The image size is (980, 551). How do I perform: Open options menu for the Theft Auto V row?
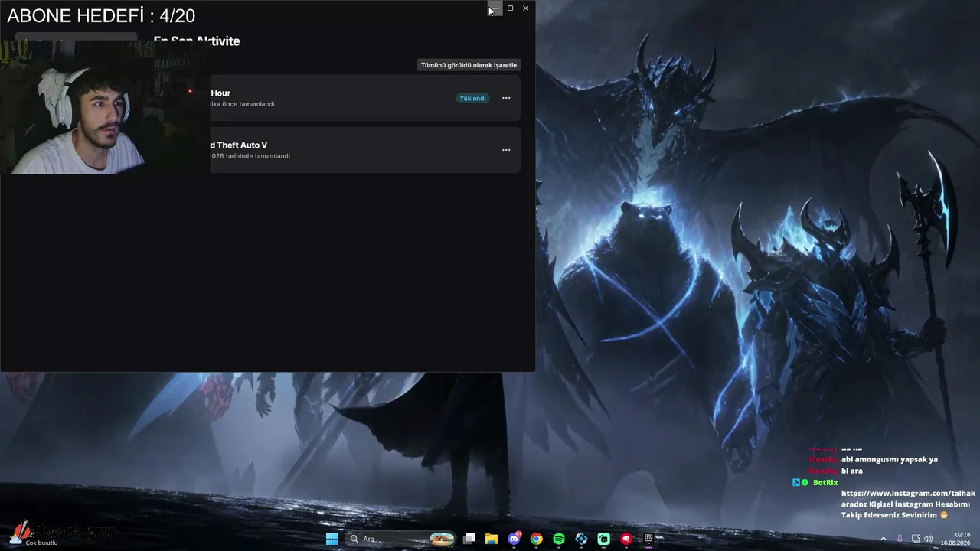506,150
